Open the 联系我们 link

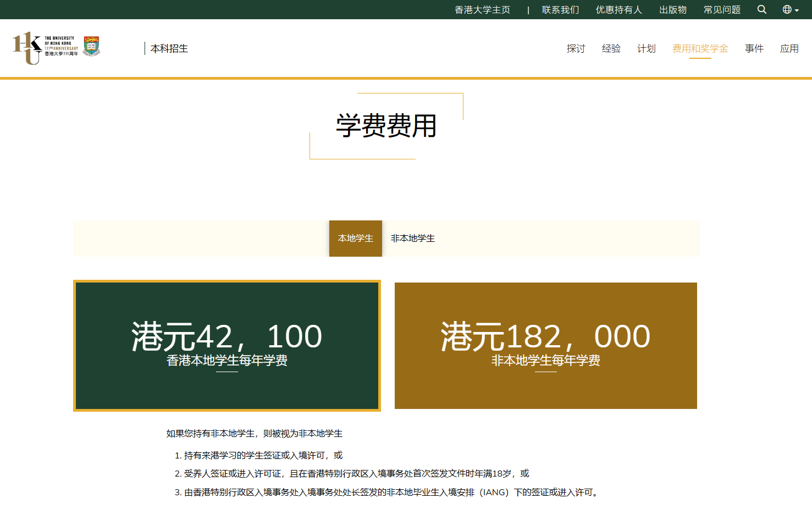coord(560,10)
